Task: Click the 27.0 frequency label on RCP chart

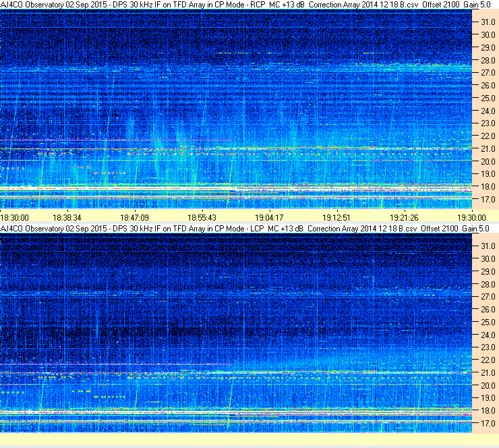Action: coord(488,73)
